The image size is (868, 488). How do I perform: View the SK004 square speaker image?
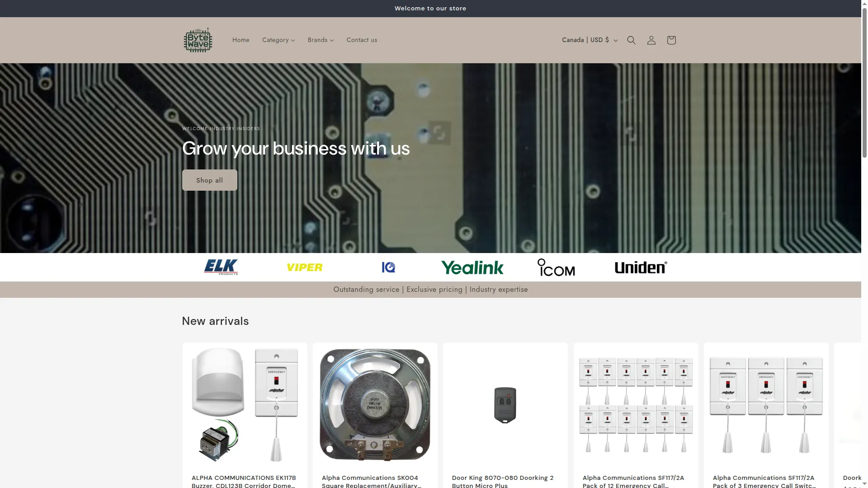(x=375, y=405)
